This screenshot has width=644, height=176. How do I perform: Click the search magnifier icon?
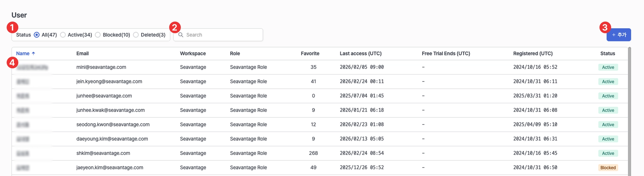(181, 35)
